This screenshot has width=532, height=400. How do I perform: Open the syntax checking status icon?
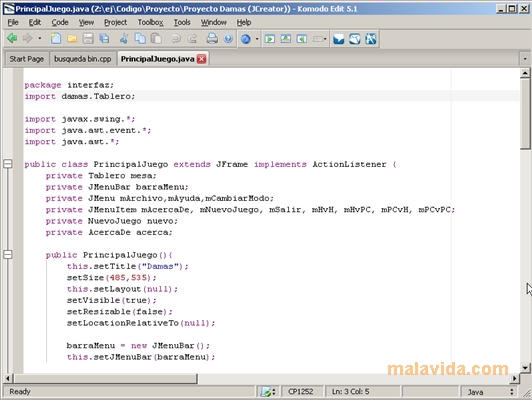(268, 392)
